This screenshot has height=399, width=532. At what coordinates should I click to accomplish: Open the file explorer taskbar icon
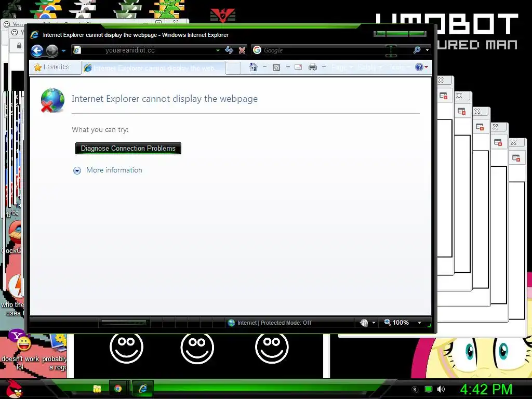(x=97, y=389)
